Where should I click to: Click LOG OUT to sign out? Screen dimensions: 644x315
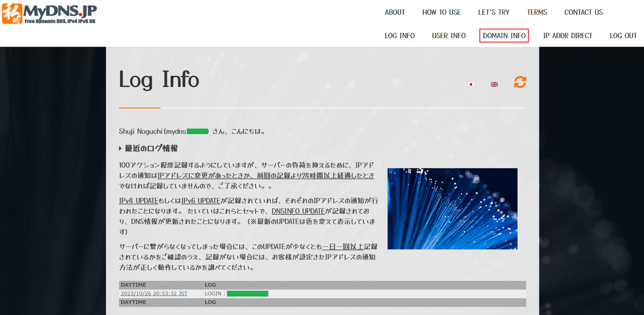pos(623,36)
